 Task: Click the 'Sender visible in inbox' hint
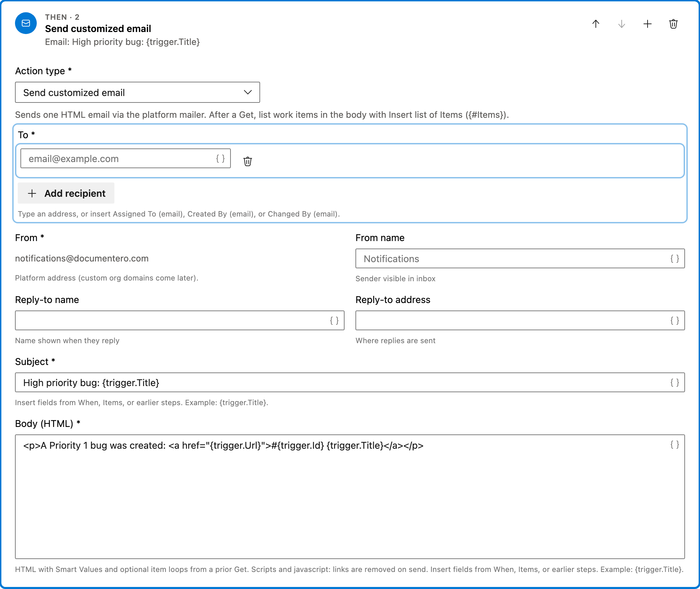396,278
